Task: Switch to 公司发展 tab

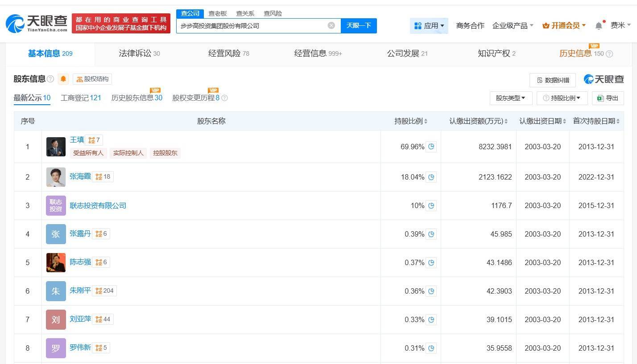Action: (x=407, y=53)
